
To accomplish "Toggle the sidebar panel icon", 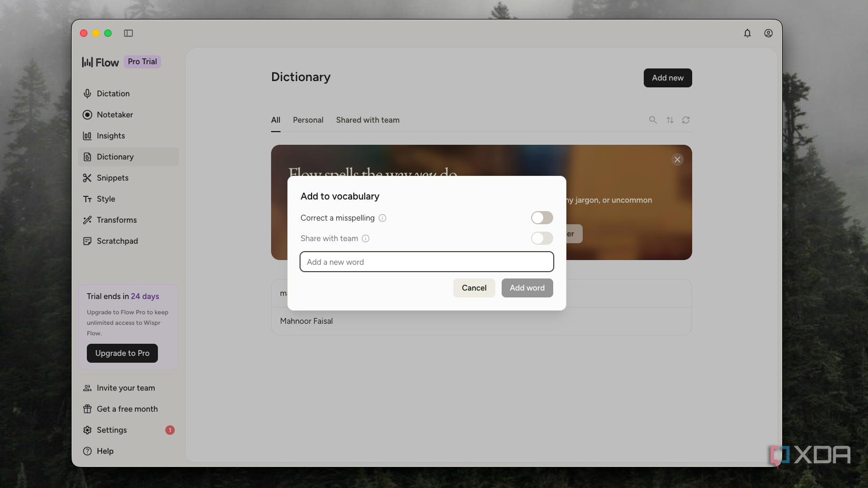I will coord(128,33).
